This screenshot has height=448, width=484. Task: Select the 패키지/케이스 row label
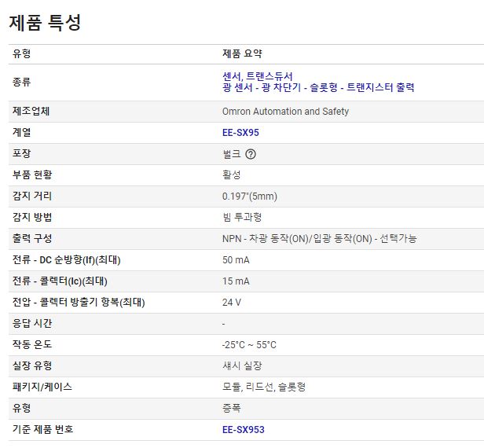42,387
